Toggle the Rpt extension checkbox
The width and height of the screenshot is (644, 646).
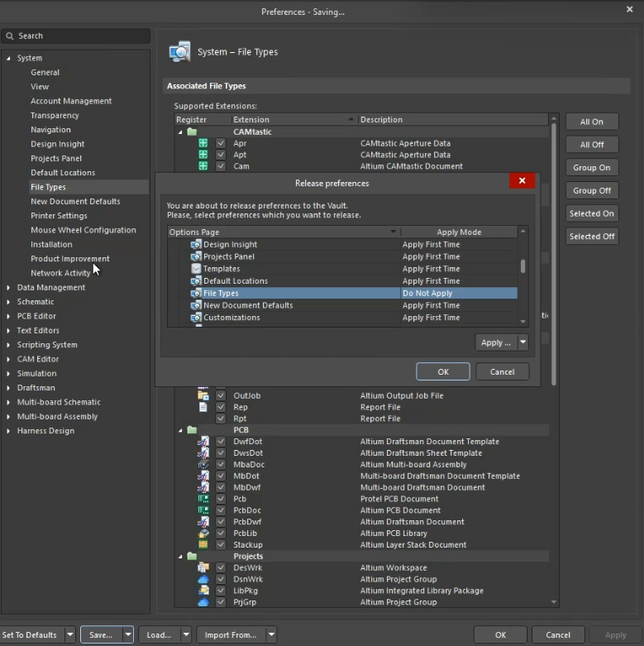221,419
